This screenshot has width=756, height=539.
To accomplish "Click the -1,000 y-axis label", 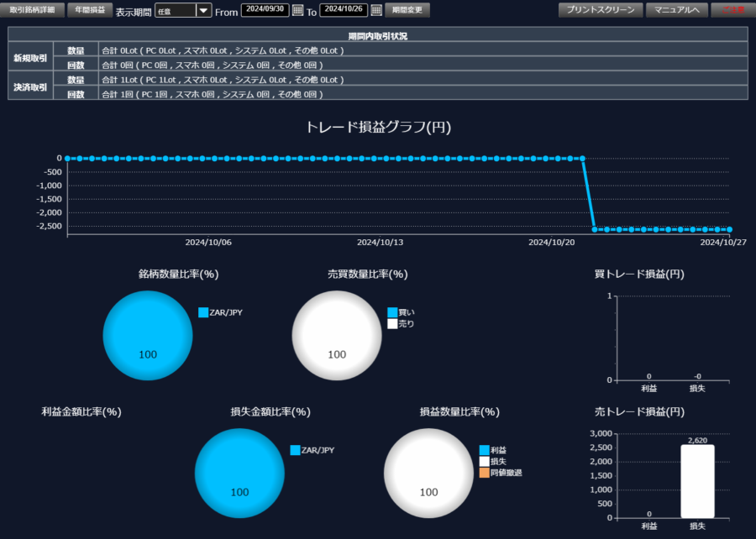I will 50,186.
